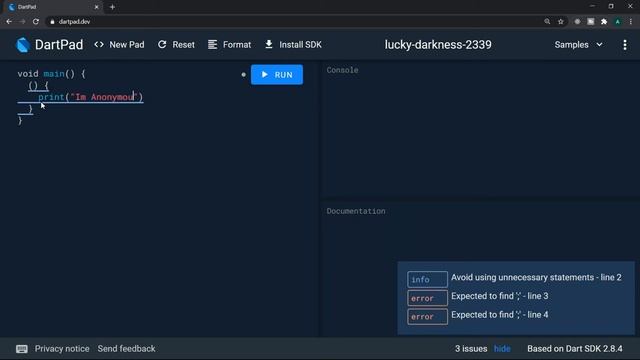This screenshot has width=640, height=360.
Task: Open the Privacy notice link
Action: (62, 349)
